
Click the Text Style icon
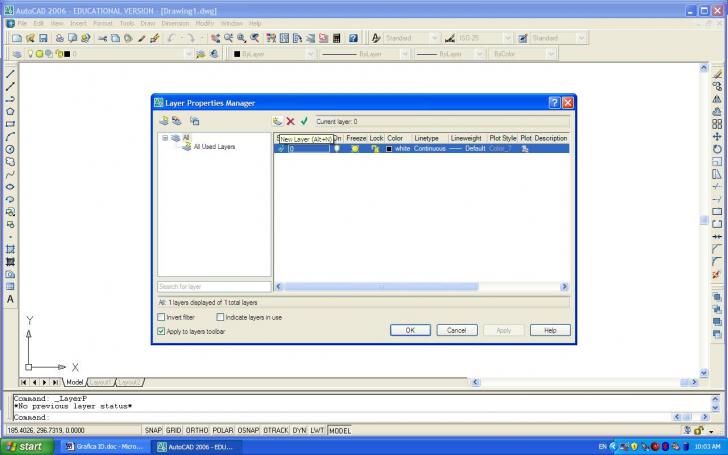(376, 38)
